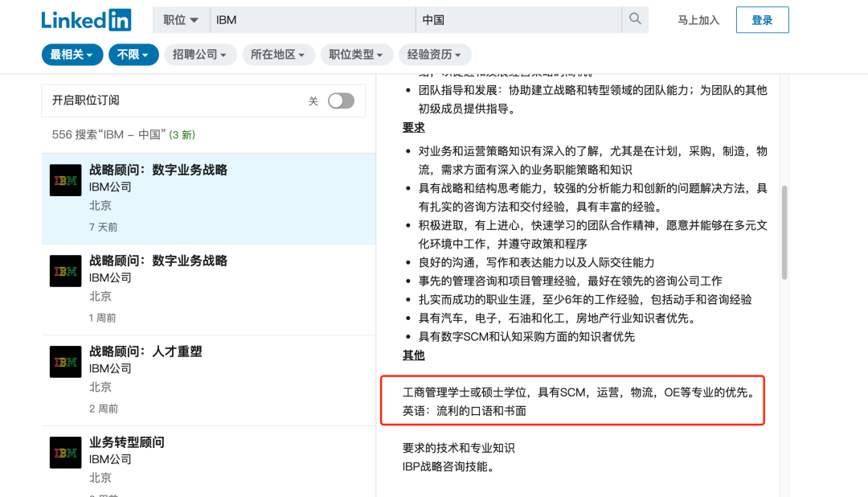Click the 7 天前 posting date
The height and width of the screenshot is (497, 868).
tap(103, 227)
